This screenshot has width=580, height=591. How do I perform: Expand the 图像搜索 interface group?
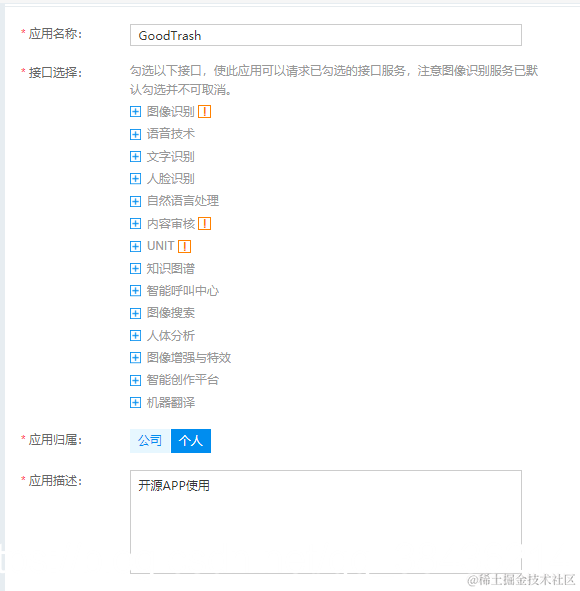[135, 313]
